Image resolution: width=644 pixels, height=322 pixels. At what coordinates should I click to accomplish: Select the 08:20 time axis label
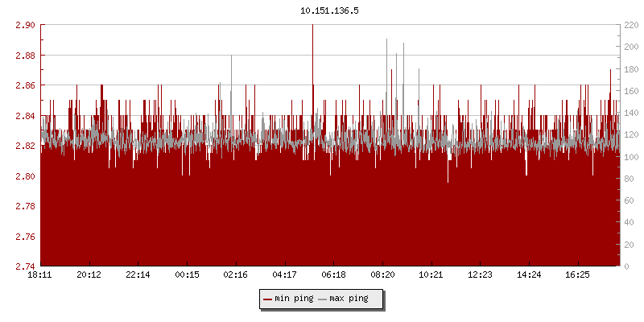(x=382, y=275)
